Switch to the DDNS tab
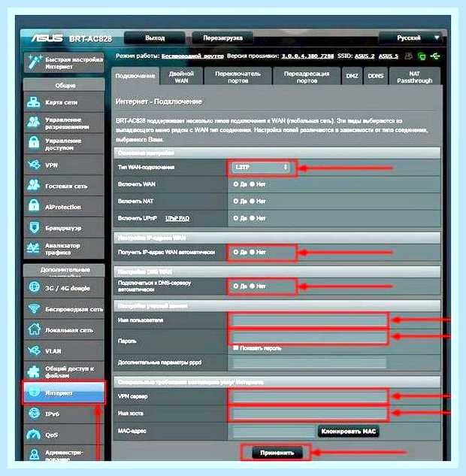The width and height of the screenshot is (466, 476). tap(376, 76)
